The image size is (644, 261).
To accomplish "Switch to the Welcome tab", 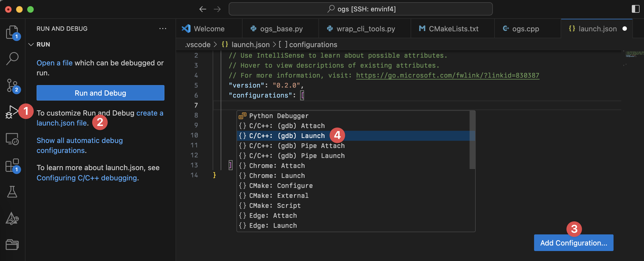I will (x=209, y=29).
